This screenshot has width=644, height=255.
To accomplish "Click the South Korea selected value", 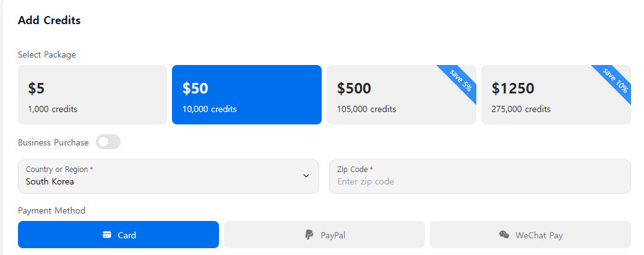I will 50,182.
